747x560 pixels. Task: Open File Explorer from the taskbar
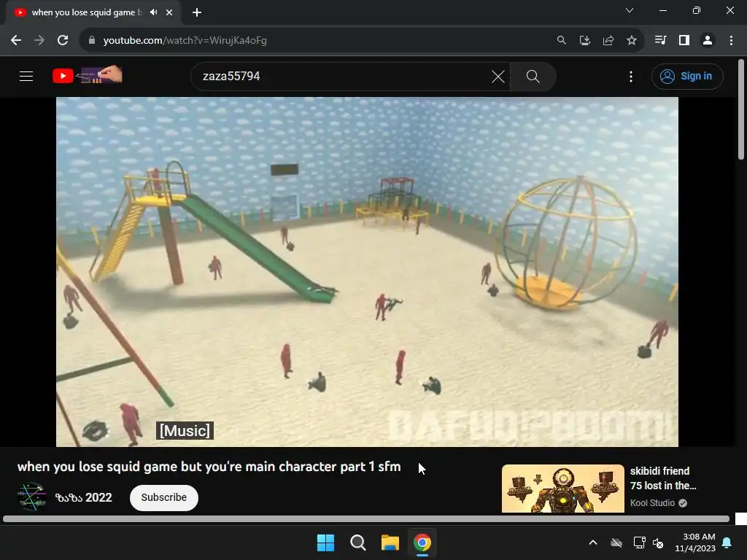[390, 542]
